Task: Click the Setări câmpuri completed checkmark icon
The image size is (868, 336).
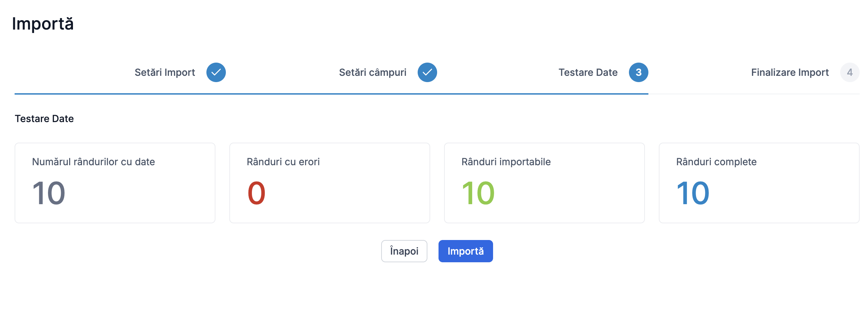Action: click(427, 72)
